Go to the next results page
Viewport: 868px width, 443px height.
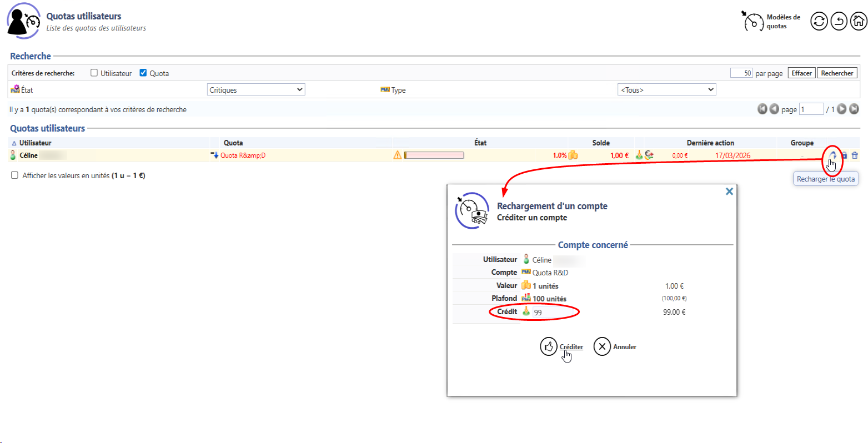pyautogui.click(x=842, y=109)
